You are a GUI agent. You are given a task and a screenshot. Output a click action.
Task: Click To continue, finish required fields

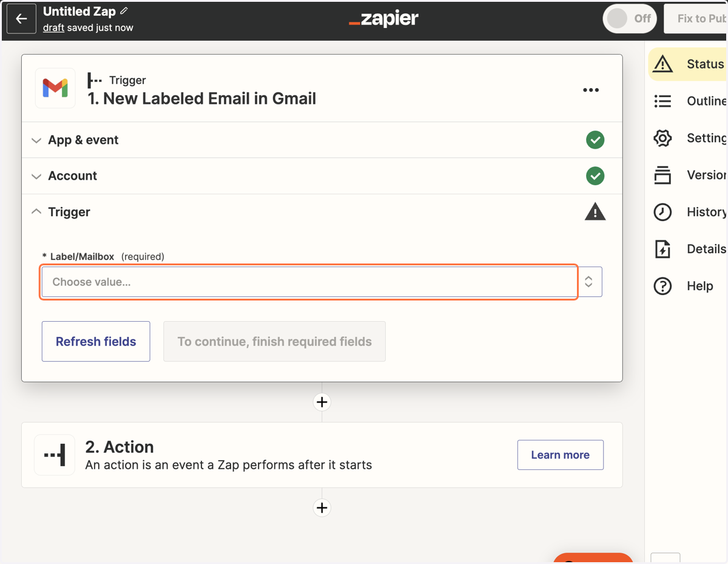click(x=274, y=341)
